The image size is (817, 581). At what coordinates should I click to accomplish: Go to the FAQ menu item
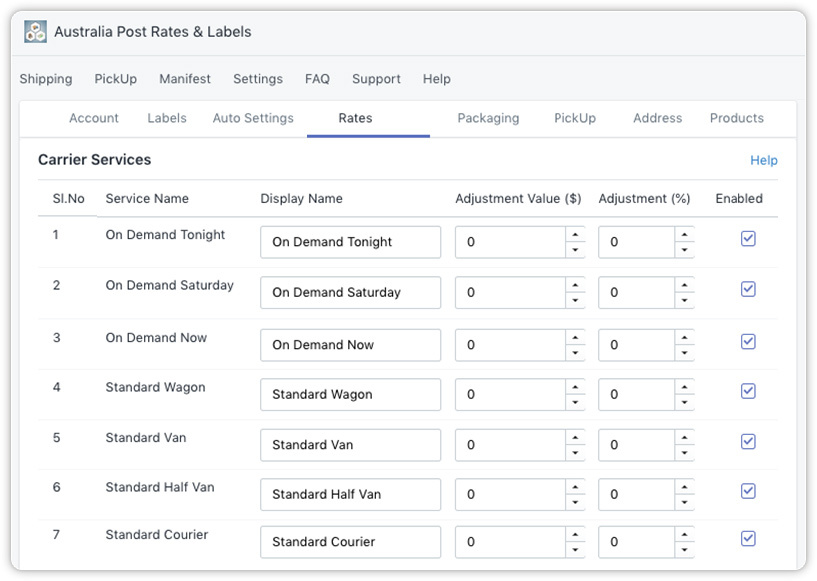[317, 79]
